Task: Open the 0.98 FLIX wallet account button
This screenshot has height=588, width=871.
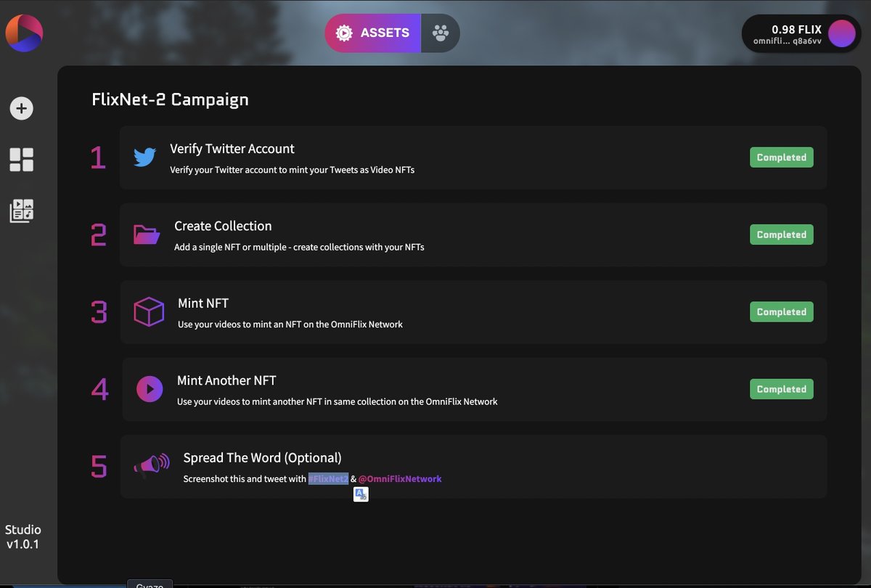Action: click(x=803, y=34)
